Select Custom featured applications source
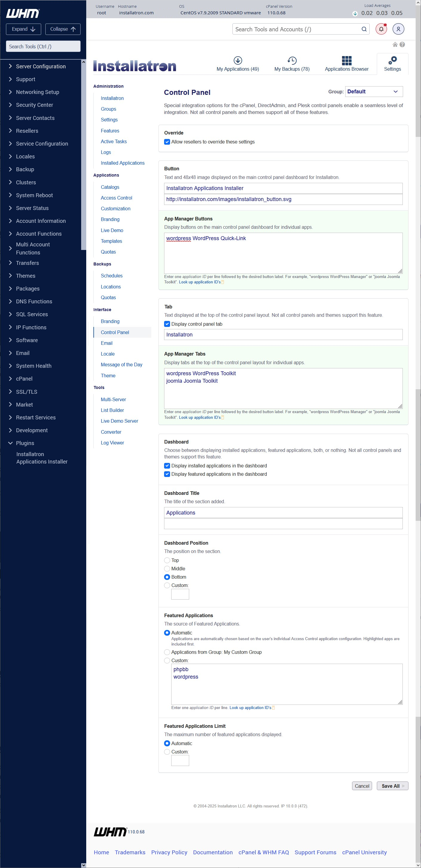 coord(167,661)
